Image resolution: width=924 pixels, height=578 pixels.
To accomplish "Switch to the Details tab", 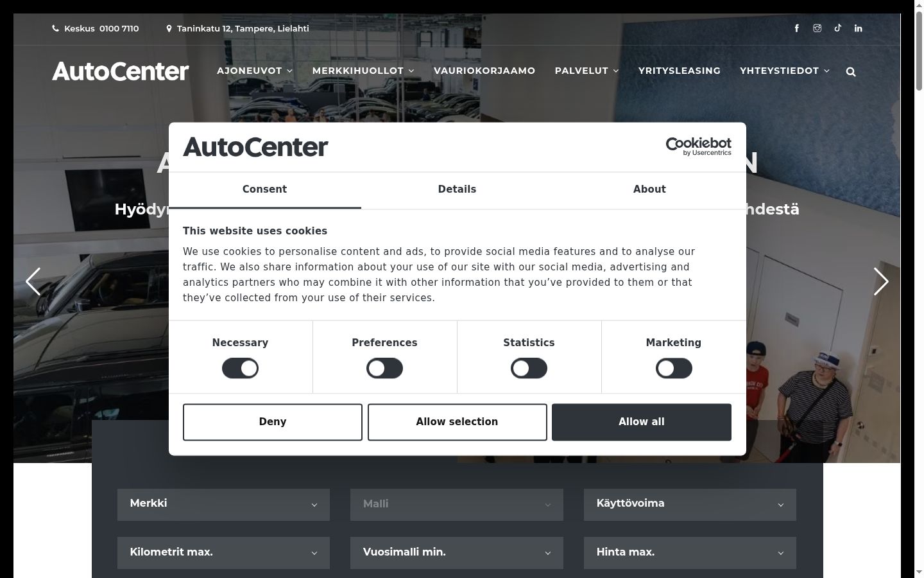I will click(457, 189).
